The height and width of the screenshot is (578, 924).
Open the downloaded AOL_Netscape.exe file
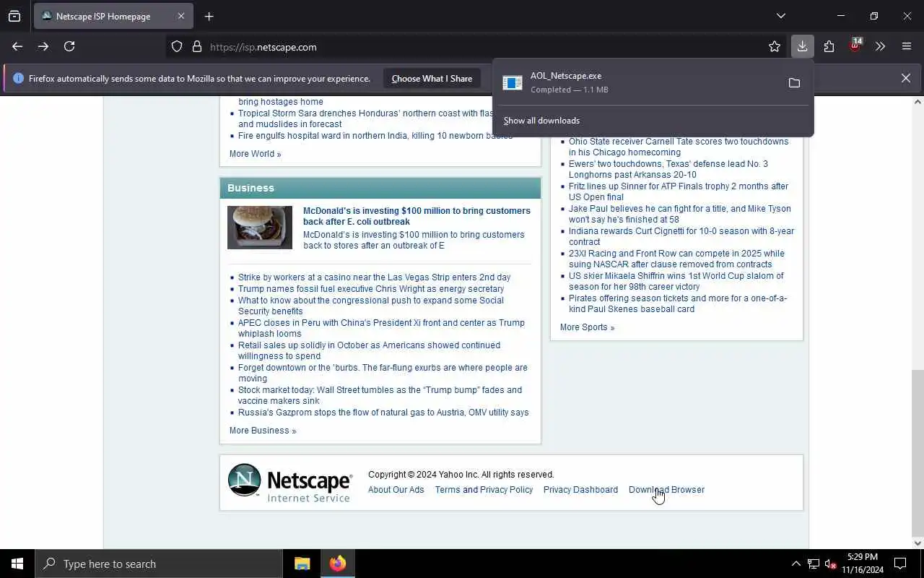click(635, 82)
